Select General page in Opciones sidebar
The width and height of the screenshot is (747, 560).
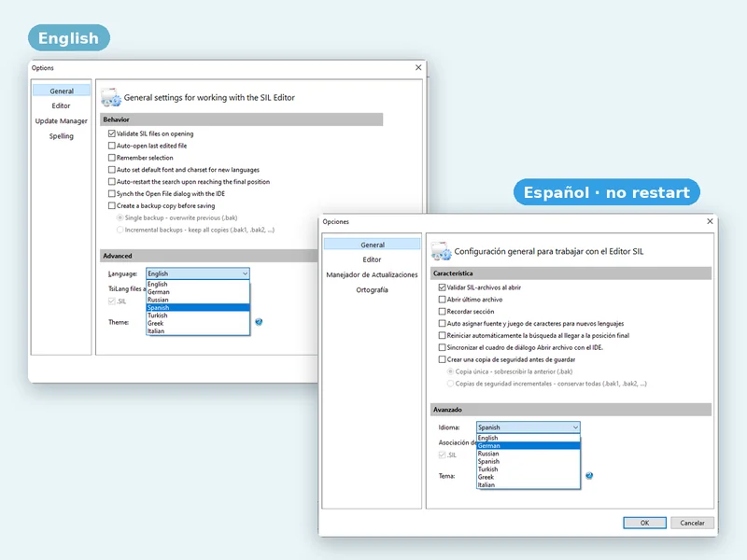pos(372,245)
